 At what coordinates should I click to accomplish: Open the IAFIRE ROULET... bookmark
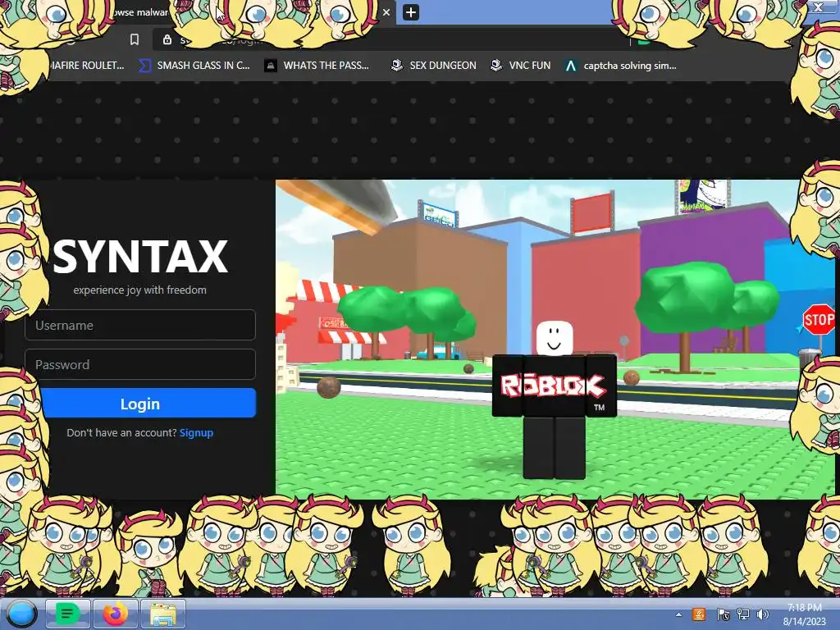(85, 66)
